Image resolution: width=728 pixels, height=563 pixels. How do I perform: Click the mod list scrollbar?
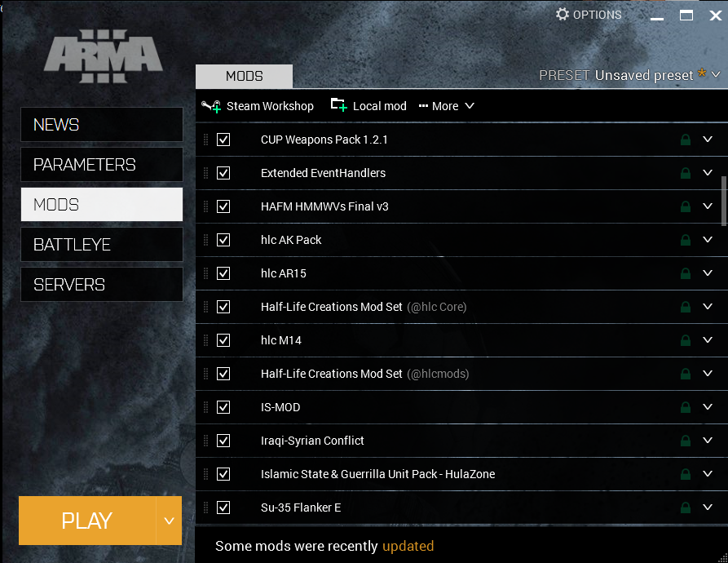(x=724, y=200)
